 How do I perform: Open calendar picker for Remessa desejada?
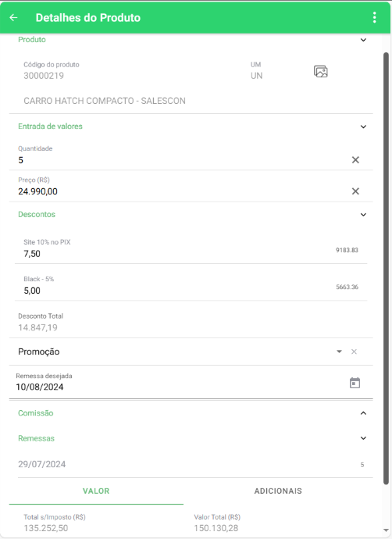point(355,383)
